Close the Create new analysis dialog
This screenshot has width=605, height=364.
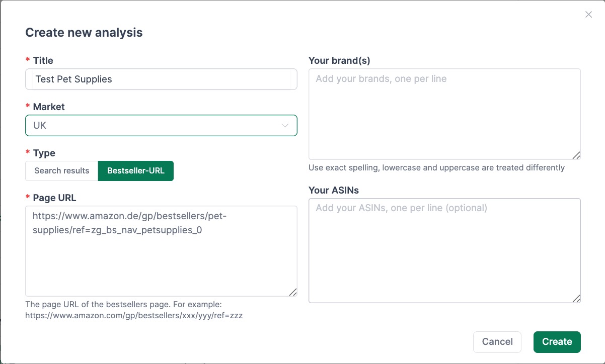pos(588,15)
